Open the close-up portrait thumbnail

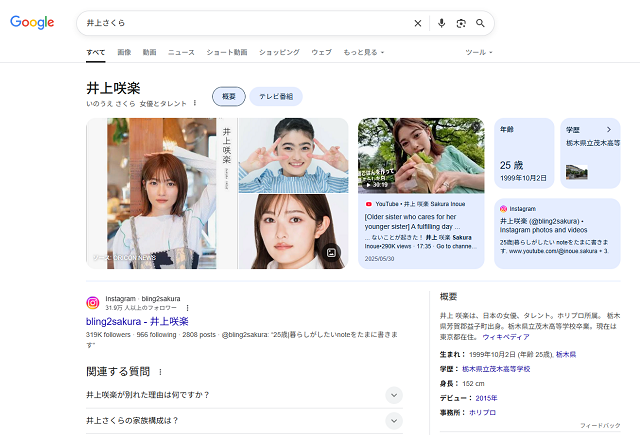[x=293, y=232]
